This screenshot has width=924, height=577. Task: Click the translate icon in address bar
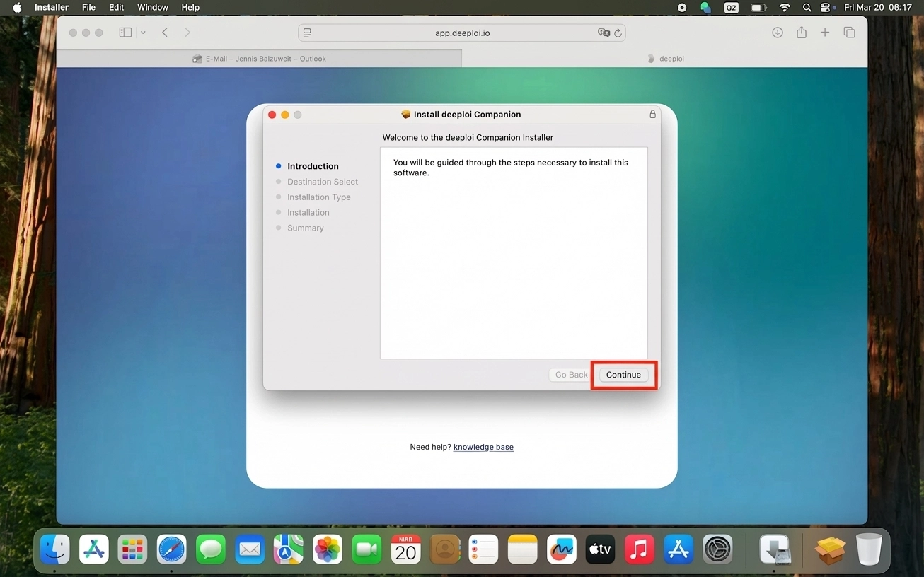click(604, 33)
